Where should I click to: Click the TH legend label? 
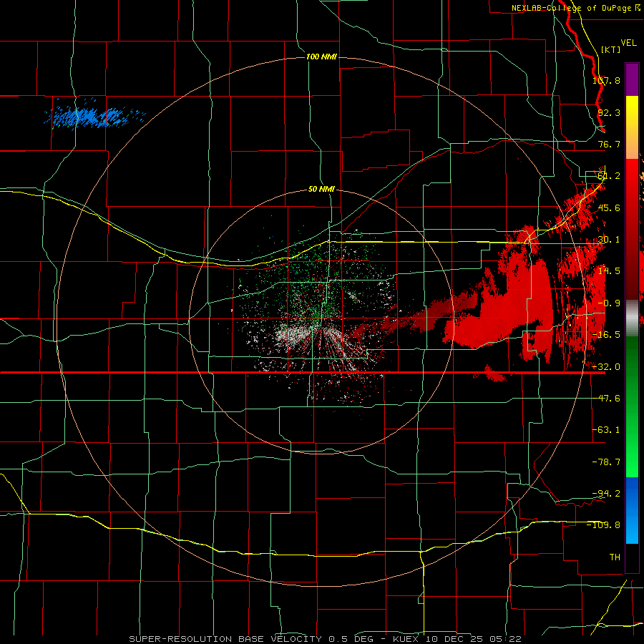(x=615, y=557)
